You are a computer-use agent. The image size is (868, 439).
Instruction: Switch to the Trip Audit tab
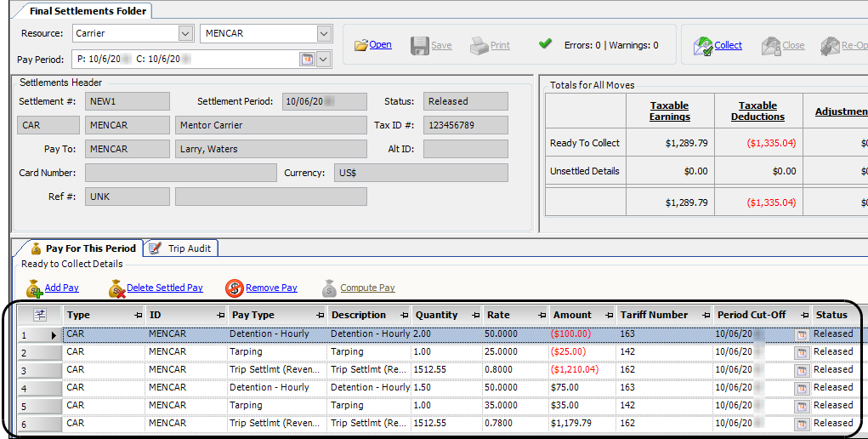pyautogui.click(x=182, y=248)
